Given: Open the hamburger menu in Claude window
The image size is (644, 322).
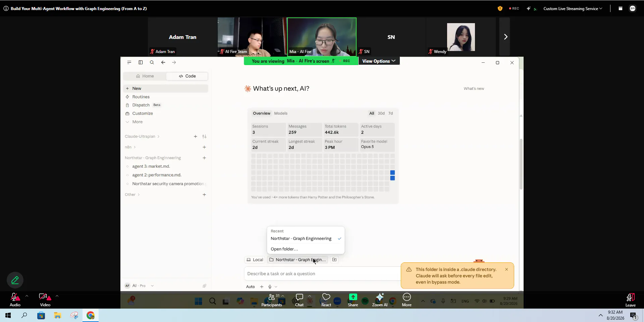Looking at the screenshot, I should 129,62.
